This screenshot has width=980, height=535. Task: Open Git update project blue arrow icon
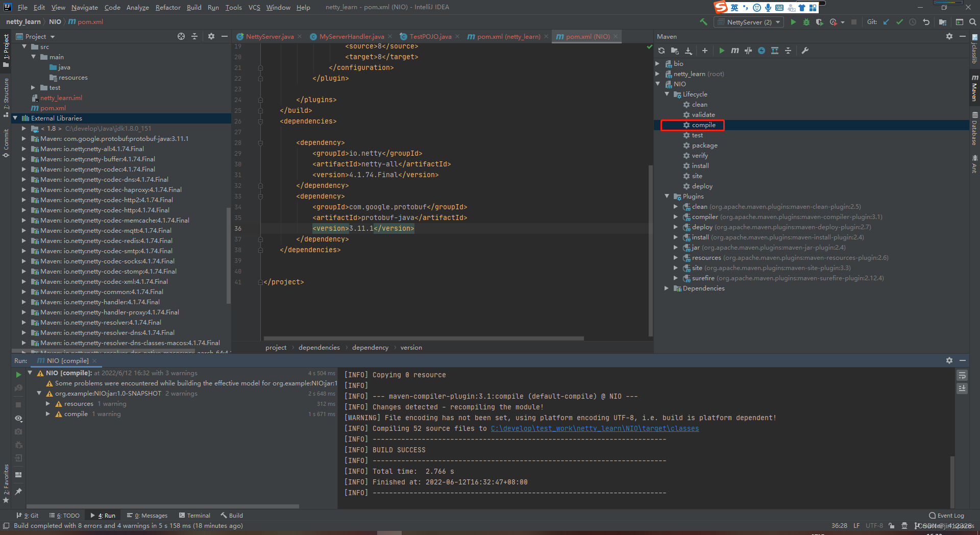coord(886,22)
